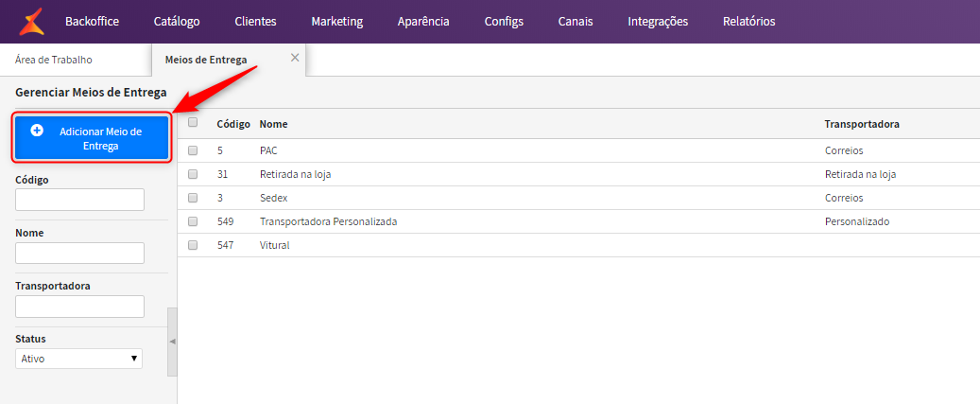Select the Vitural row name

coord(274,245)
